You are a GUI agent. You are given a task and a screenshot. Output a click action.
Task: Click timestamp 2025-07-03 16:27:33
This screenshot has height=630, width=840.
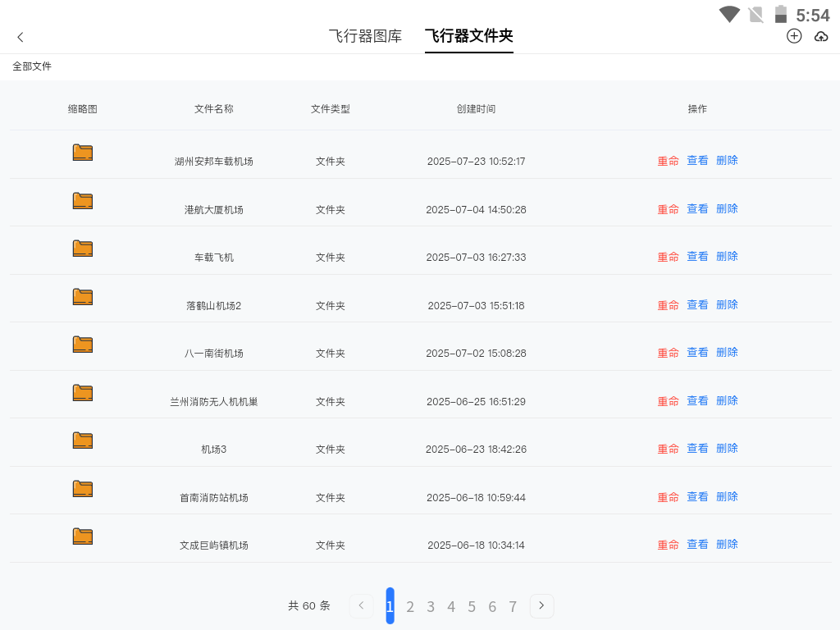pos(476,257)
